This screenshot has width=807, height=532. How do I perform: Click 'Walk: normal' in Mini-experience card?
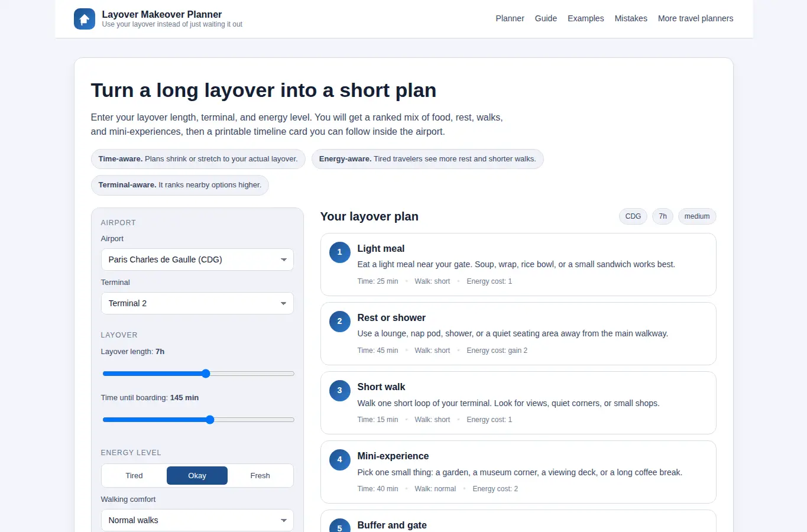(x=435, y=489)
